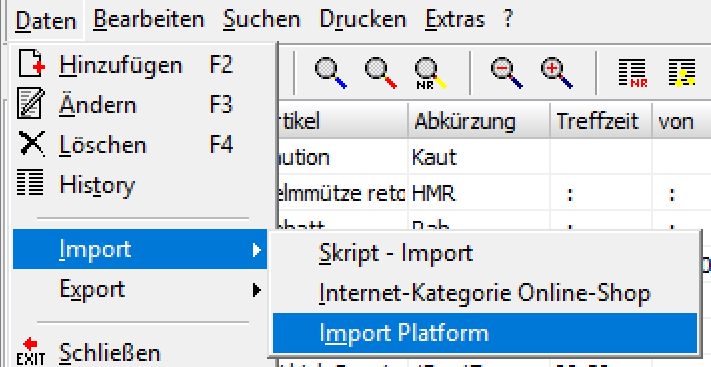Click the red-handled magnifier search icon
This screenshot has width=711, height=367.
coord(380,73)
